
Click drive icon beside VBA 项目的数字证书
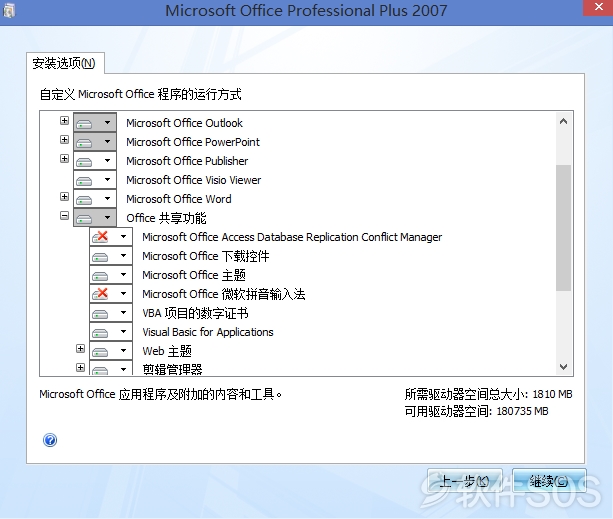tap(100, 314)
